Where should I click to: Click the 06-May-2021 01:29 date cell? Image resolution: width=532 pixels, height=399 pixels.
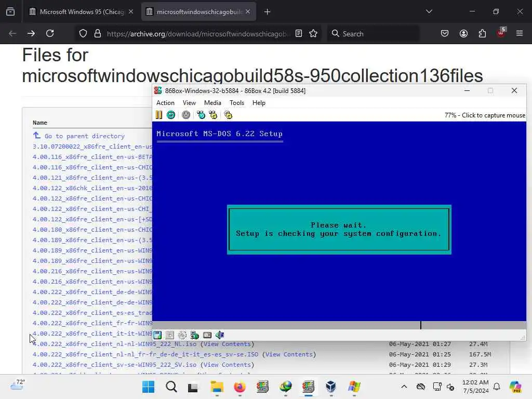click(x=420, y=365)
